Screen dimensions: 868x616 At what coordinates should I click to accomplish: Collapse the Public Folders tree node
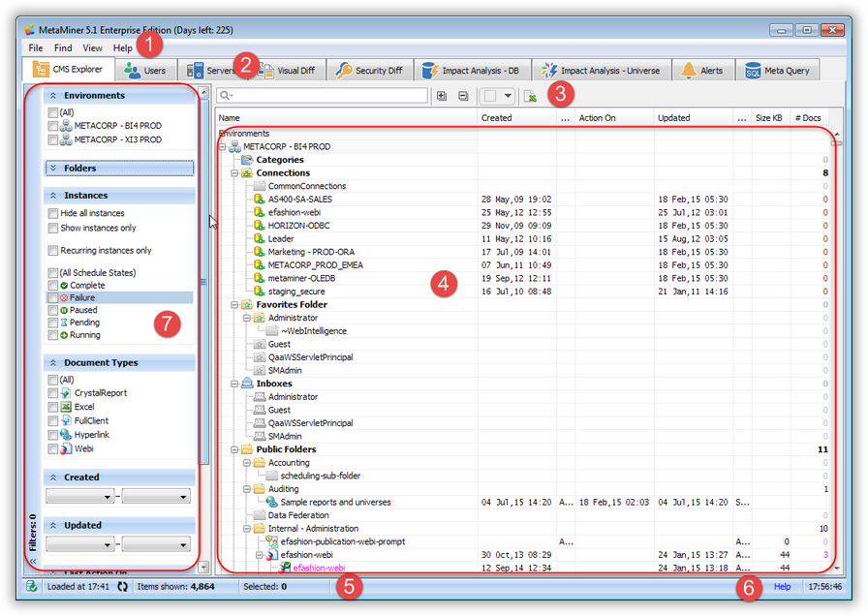point(234,449)
